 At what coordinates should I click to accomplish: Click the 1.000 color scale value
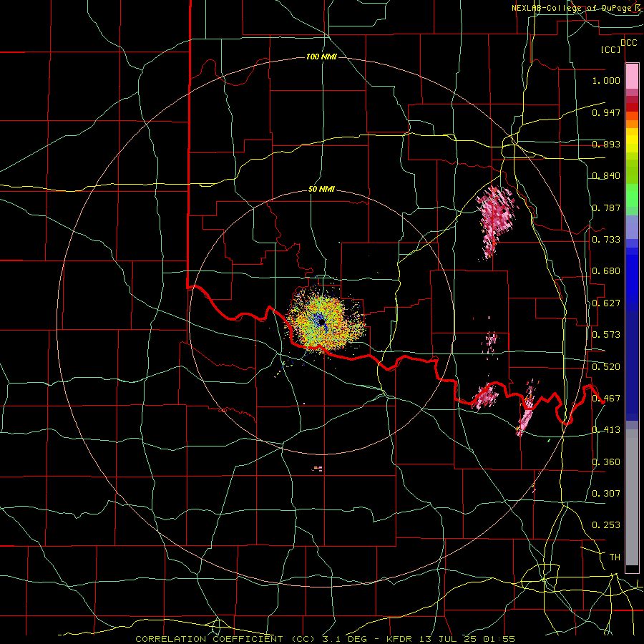click(x=606, y=80)
